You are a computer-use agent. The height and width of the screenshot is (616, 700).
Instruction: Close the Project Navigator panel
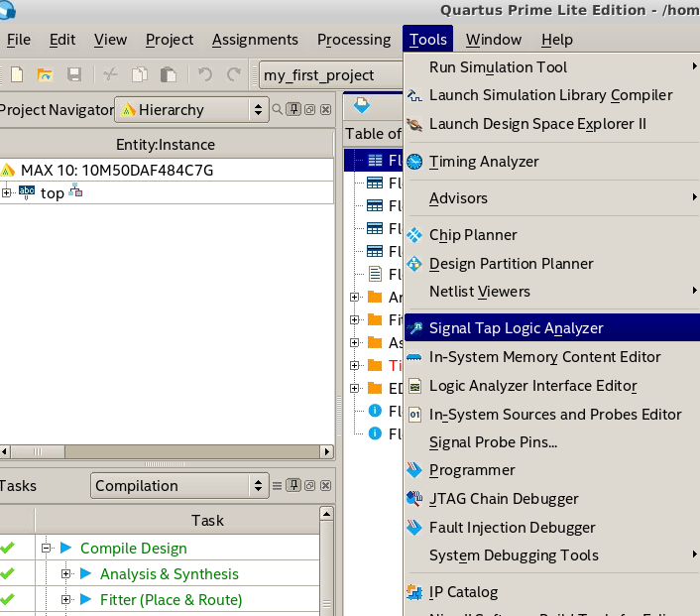coord(326,109)
